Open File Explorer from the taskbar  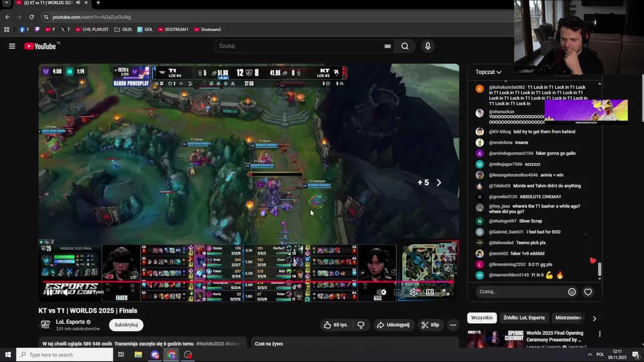(138, 354)
